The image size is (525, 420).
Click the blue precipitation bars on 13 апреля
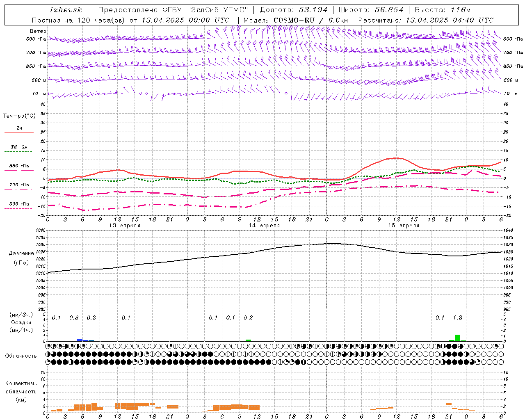point(85,340)
